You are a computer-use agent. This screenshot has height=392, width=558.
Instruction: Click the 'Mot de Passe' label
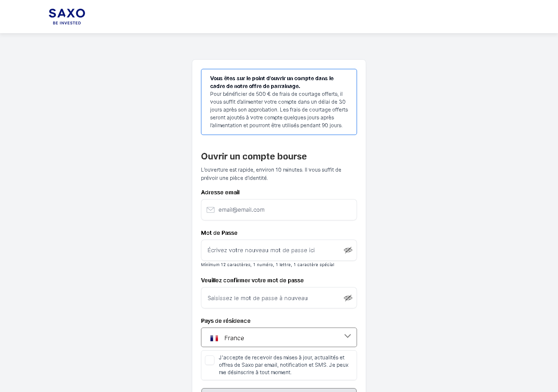tap(219, 233)
